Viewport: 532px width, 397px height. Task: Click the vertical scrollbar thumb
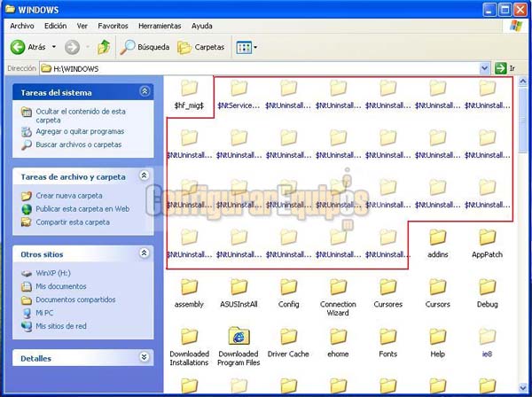coord(523,120)
